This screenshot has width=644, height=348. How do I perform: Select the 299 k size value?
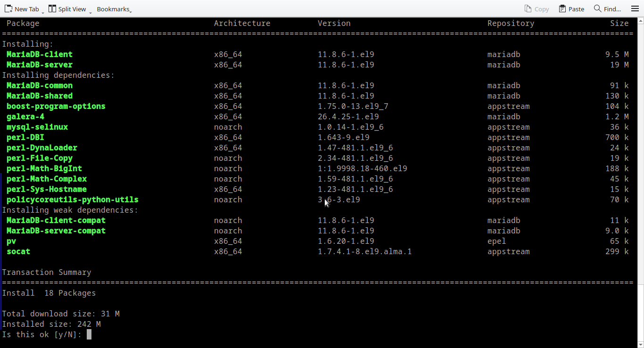point(617,251)
